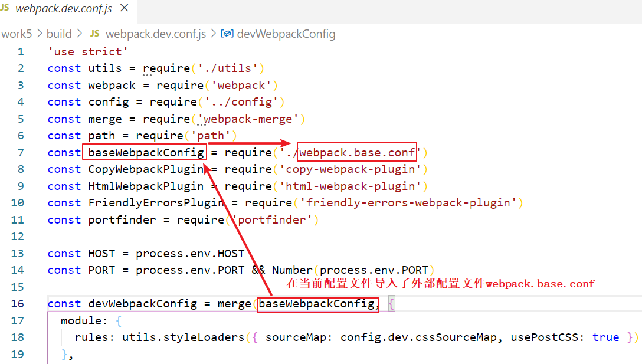
Task: Click baseWebpackConfig argument on line 16
Action: (316, 304)
